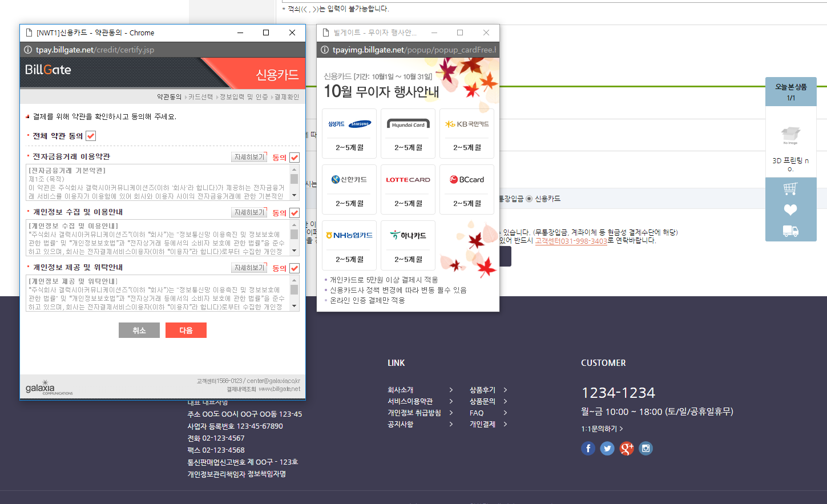Click the 취소 button
Screen dimensions: 827x504
tap(139, 330)
